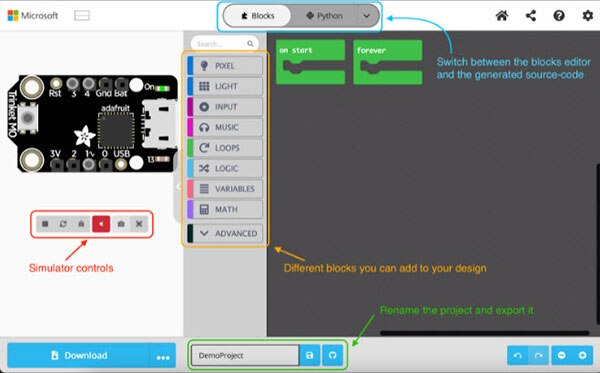Screen dimensions: 600x373
Task: Collapse the simulator panel arrow
Action: click(178, 187)
